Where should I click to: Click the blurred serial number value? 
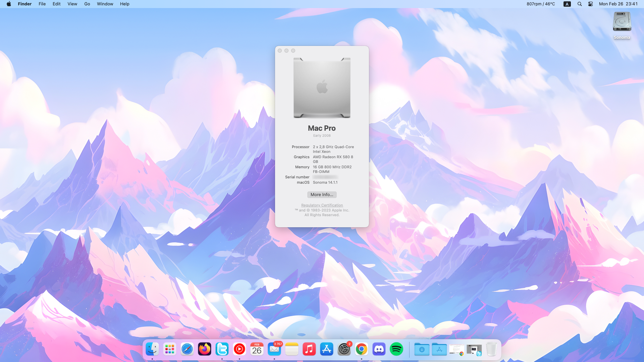325,177
